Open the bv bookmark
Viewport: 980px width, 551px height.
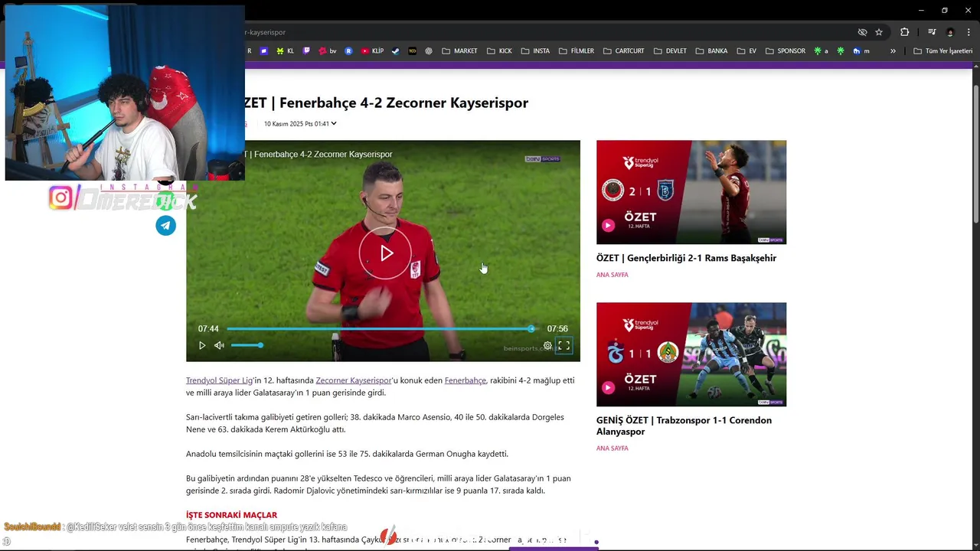pos(328,51)
